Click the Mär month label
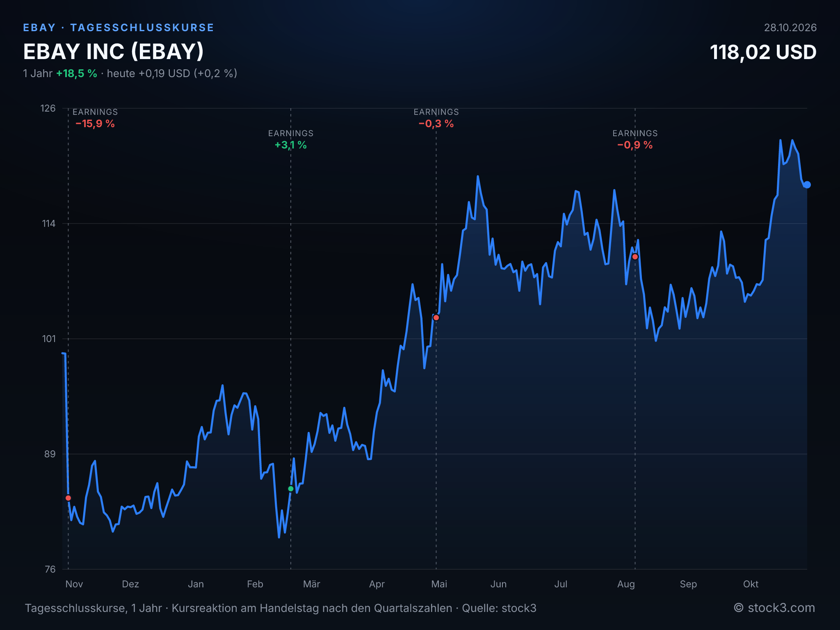 [x=311, y=584]
